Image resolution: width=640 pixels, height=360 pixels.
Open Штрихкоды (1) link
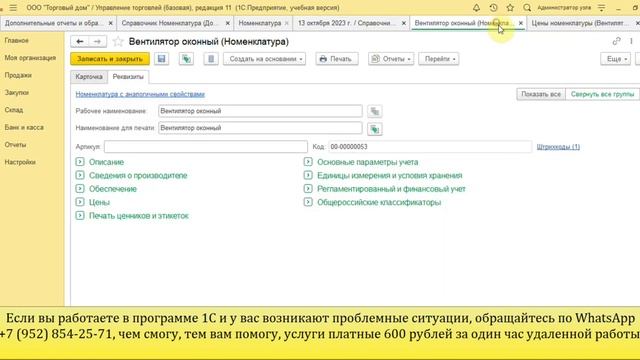point(558,147)
